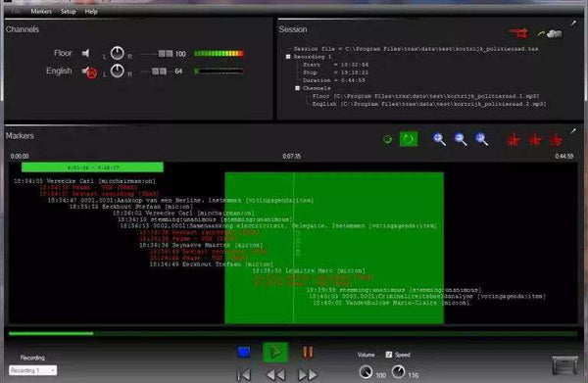Screen dimensions: 588x383
Task: Select the 18:36:10 stemming:unanimous marker
Action: (x=205, y=219)
